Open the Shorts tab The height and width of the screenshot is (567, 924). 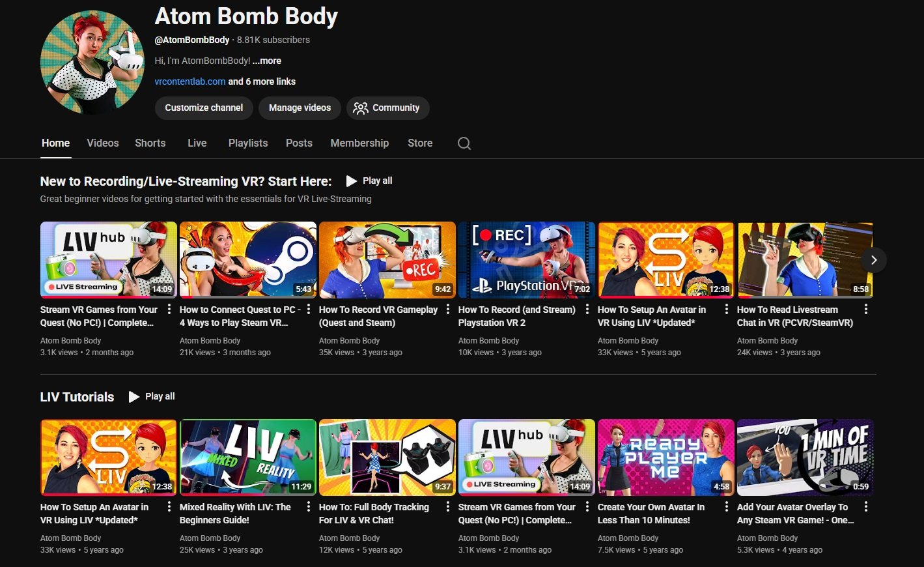(150, 143)
